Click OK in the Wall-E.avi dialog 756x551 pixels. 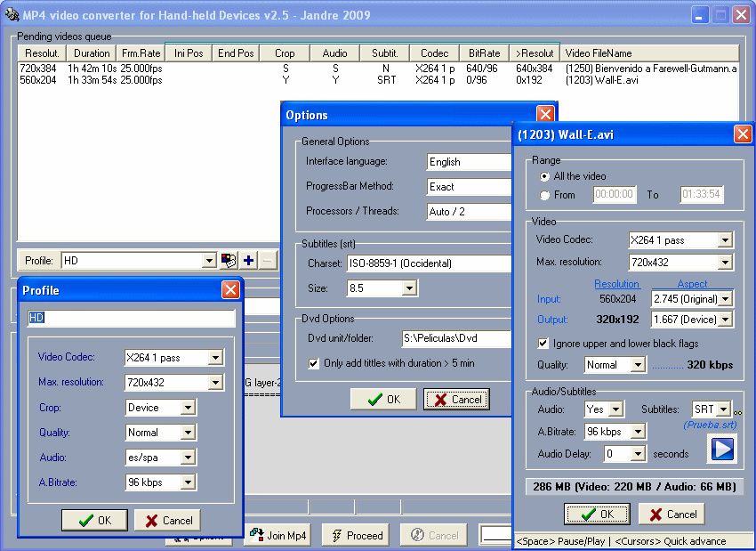point(597,515)
